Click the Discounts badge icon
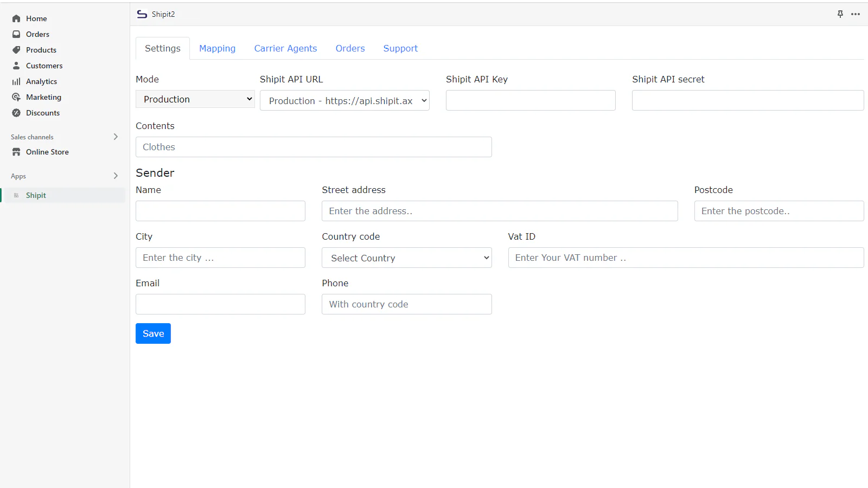Viewport: 868px width, 488px height. (x=16, y=113)
